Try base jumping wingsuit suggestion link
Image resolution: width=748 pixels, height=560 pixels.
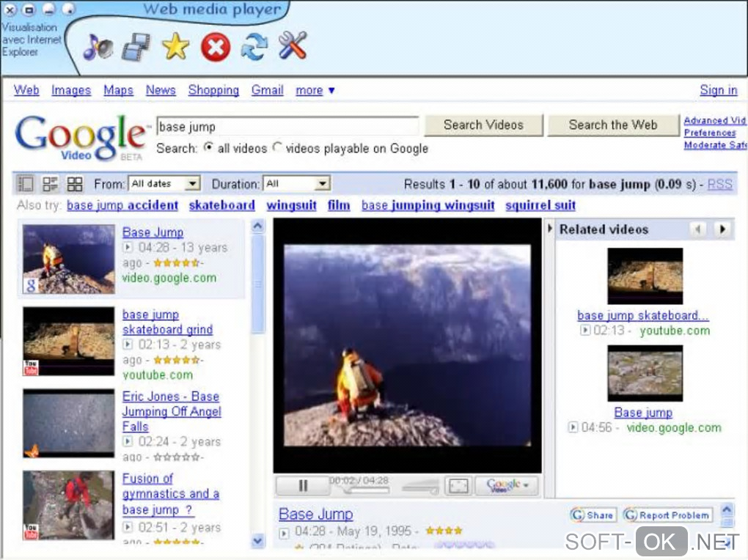click(x=428, y=205)
